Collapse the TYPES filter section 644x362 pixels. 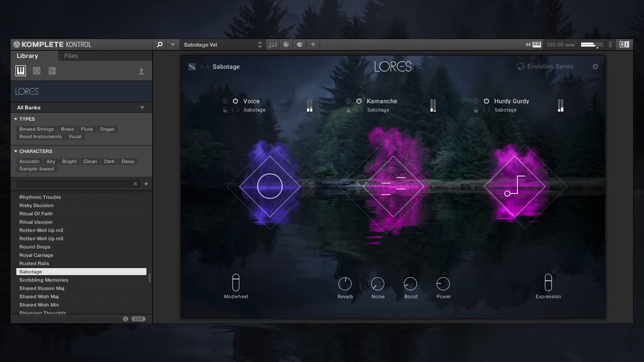coord(15,119)
